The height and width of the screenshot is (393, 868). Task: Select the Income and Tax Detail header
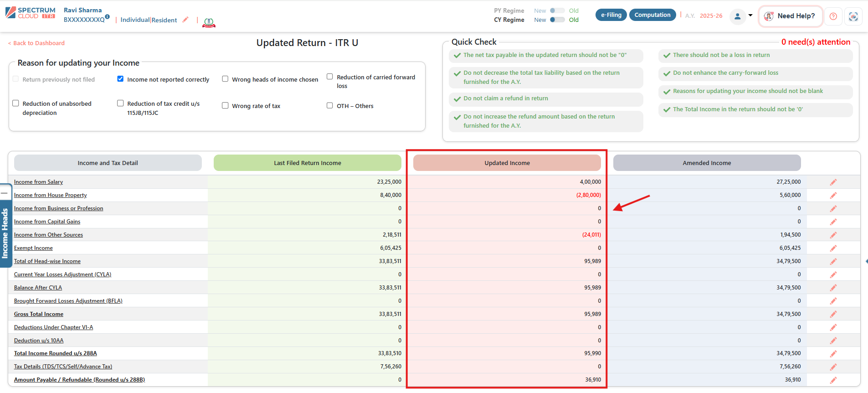click(x=108, y=163)
